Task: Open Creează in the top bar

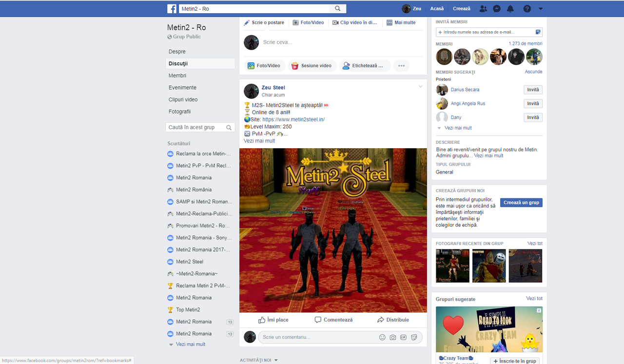Action: [x=462, y=9]
